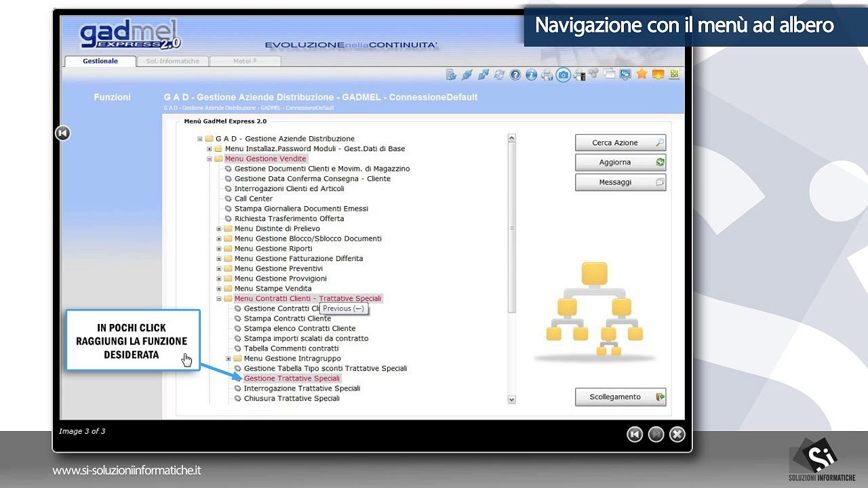Click the tree scrollbar down arrow
The width and height of the screenshot is (868, 488).
[511, 400]
